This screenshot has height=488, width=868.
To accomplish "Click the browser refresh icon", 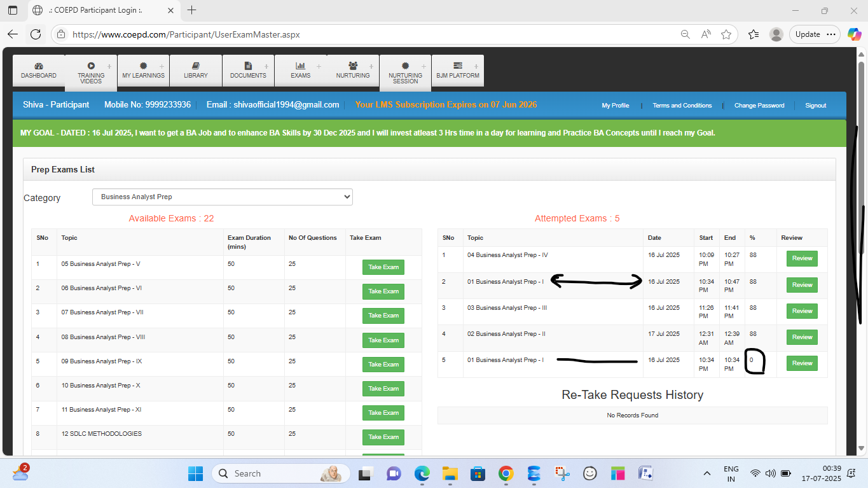I will click(x=36, y=34).
